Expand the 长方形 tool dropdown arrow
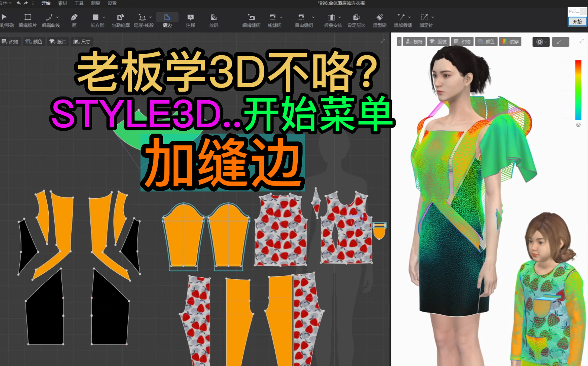588x366 pixels. click(x=104, y=17)
